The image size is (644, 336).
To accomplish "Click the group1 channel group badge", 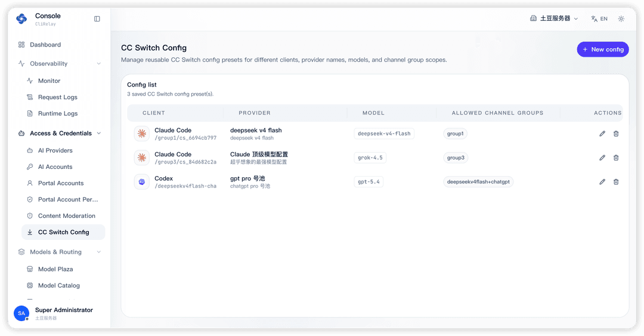I will (x=455, y=134).
